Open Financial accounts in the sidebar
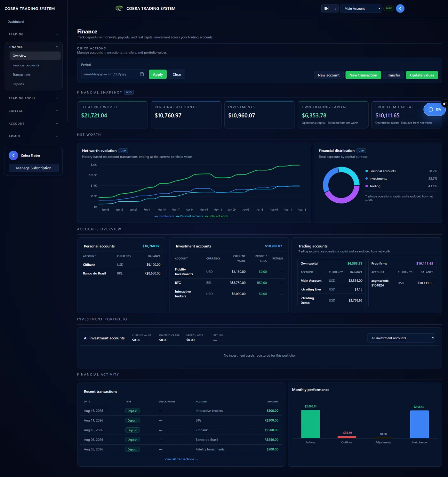 [x=35, y=65]
